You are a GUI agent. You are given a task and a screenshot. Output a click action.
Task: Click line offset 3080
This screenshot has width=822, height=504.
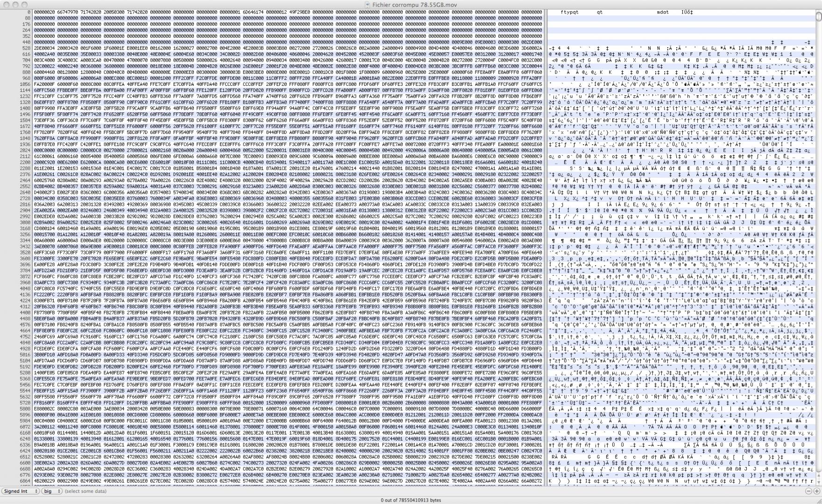click(x=25, y=222)
